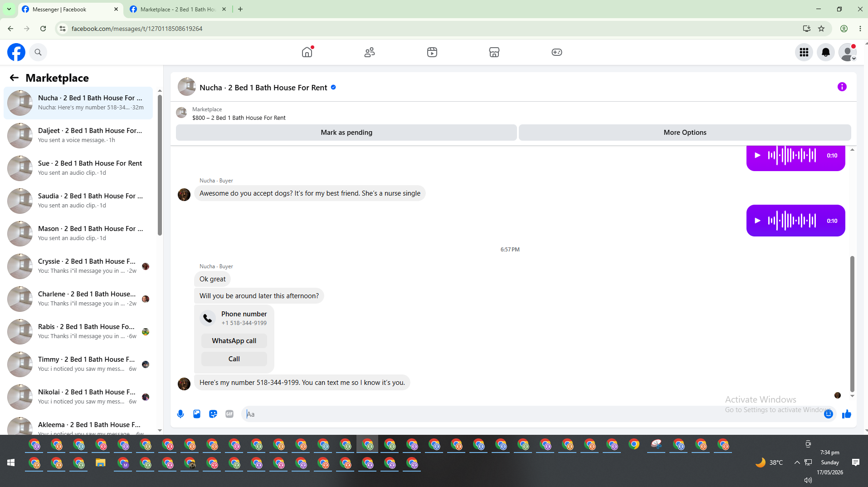Open the Gaming controller icon
This screenshot has width=868, height=487.
coord(557,52)
